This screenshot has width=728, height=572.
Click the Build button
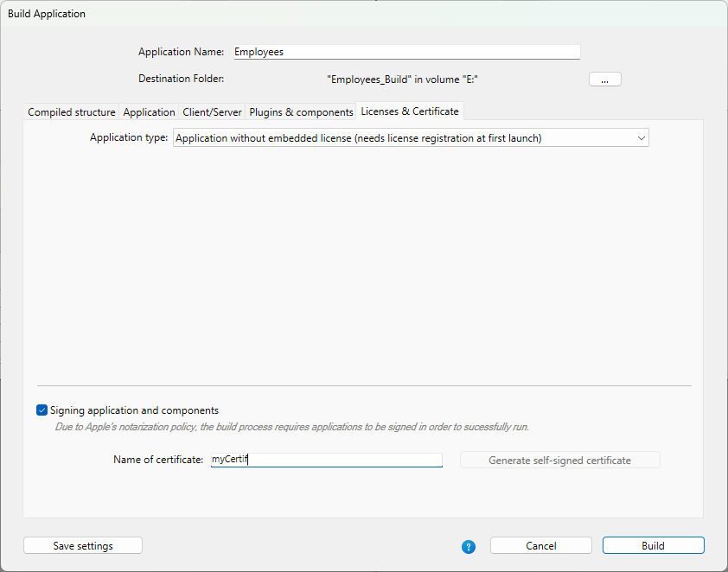click(x=653, y=545)
